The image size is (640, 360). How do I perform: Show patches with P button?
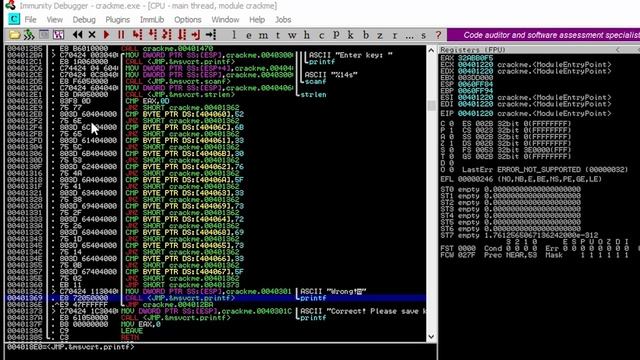point(336,35)
